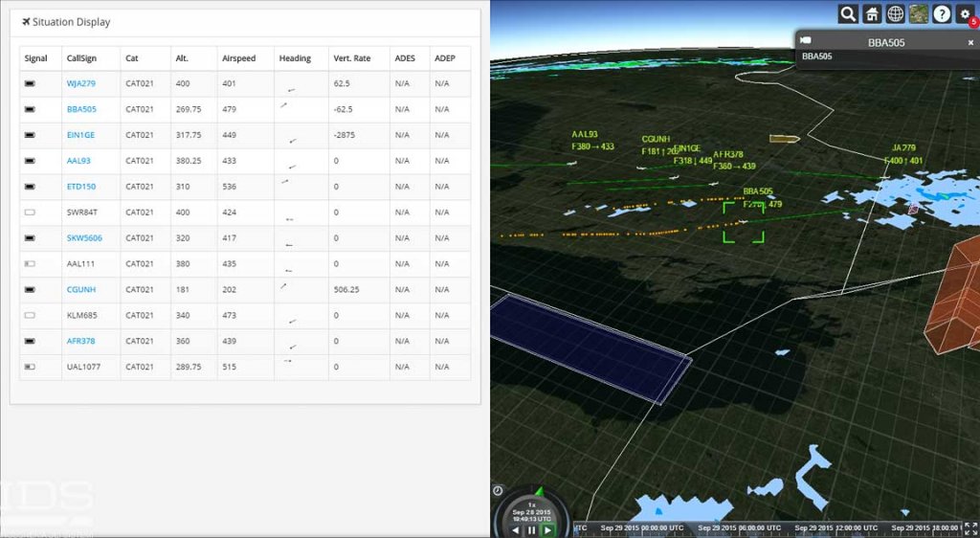Open the BBA505 callsign link in table
The image size is (980, 538).
(x=82, y=109)
